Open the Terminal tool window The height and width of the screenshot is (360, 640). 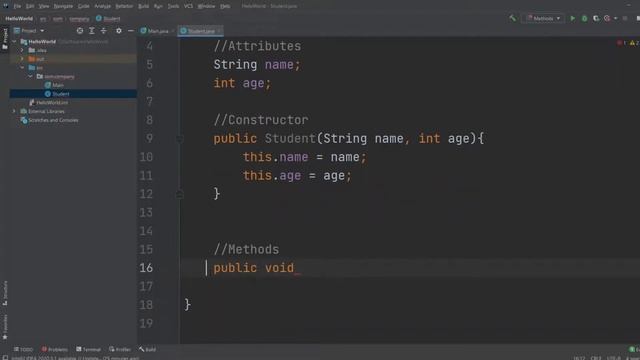89,349
